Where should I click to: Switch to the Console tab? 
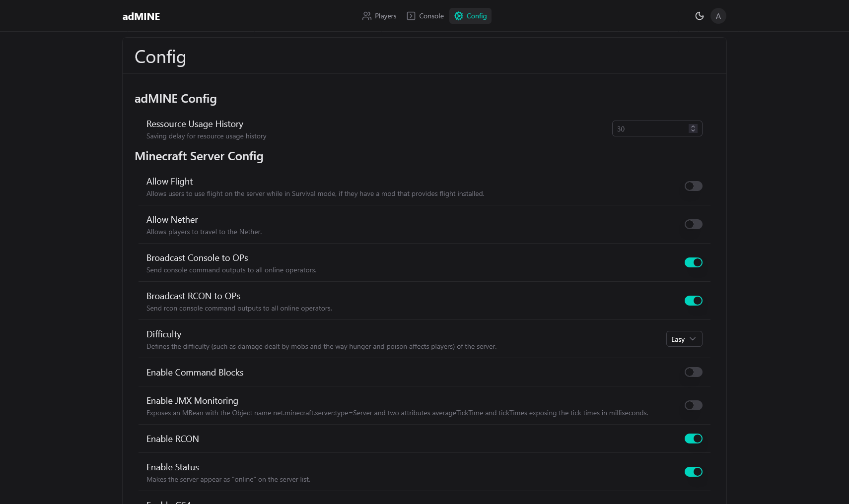(425, 16)
